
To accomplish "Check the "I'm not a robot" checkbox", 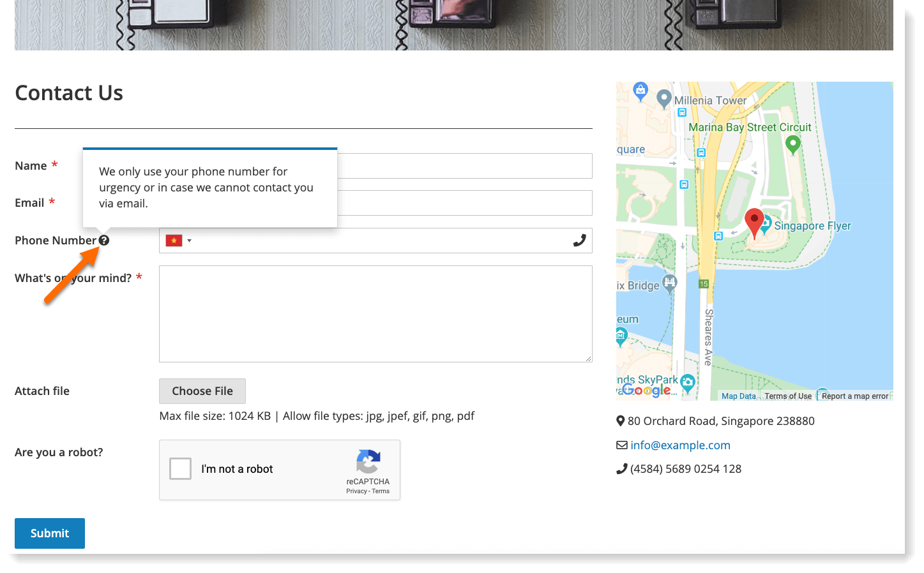I will [x=180, y=468].
